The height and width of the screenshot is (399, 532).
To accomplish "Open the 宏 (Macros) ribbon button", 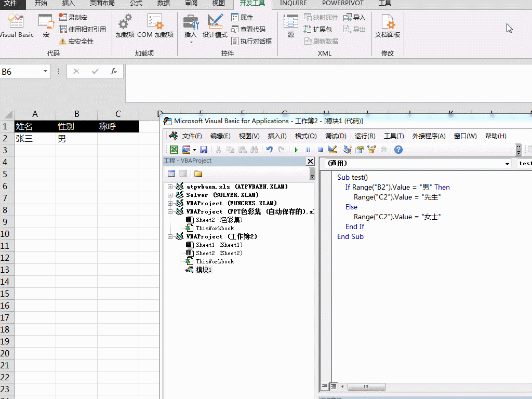I will tap(46, 26).
